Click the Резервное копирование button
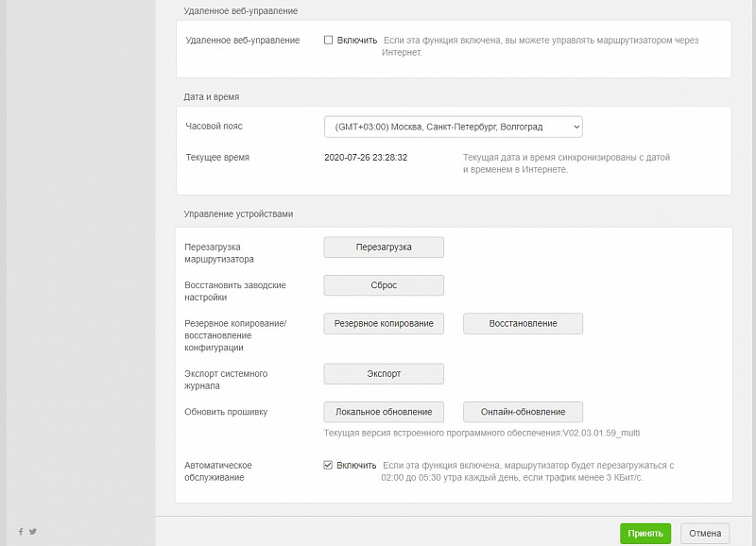This screenshot has height=546, width=756. tap(384, 323)
